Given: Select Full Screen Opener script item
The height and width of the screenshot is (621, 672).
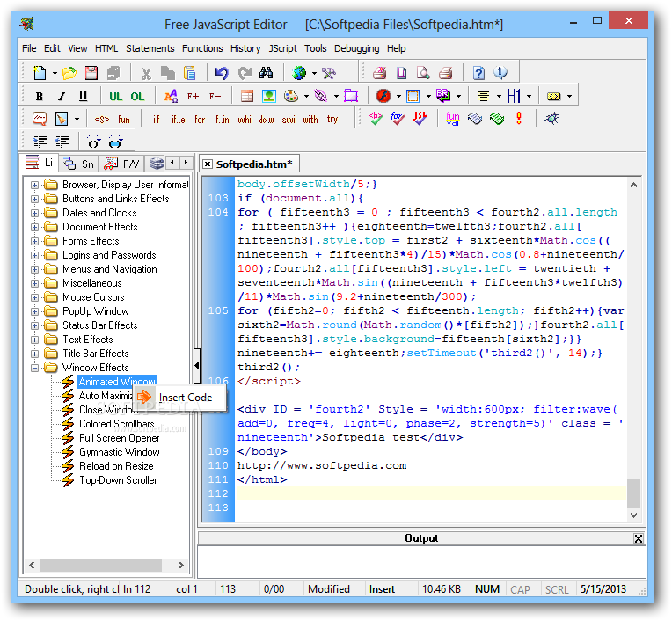Looking at the screenshot, I should click(x=119, y=438).
